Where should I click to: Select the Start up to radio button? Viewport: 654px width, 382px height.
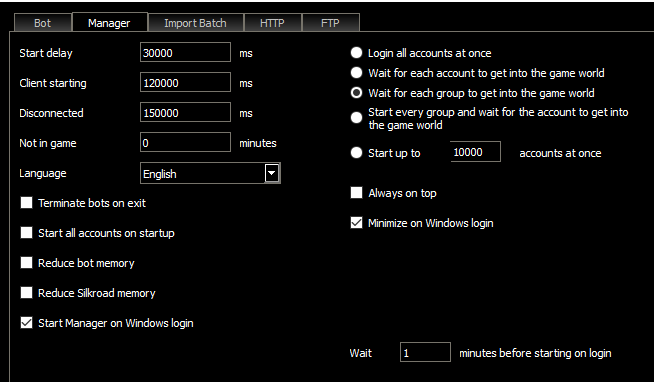(357, 153)
